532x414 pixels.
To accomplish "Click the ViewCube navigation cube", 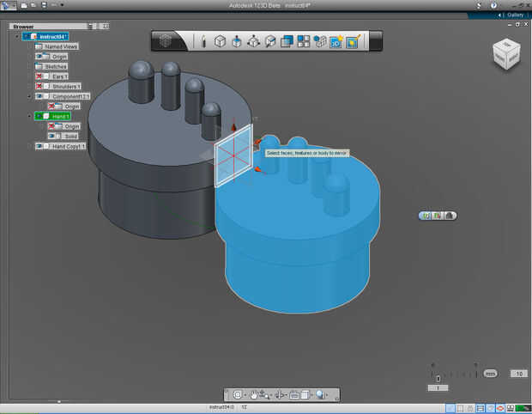I will pyautogui.click(x=505, y=55).
